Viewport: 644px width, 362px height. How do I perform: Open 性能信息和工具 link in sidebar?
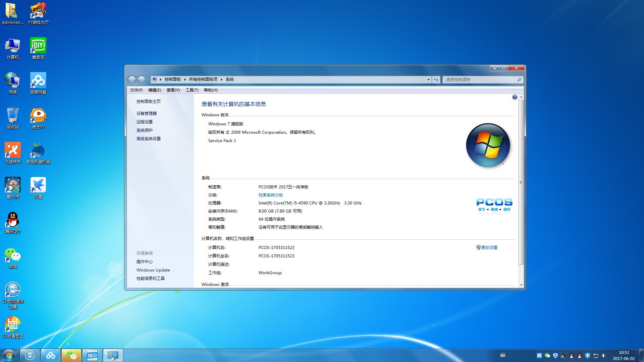[x=151, y=279]
